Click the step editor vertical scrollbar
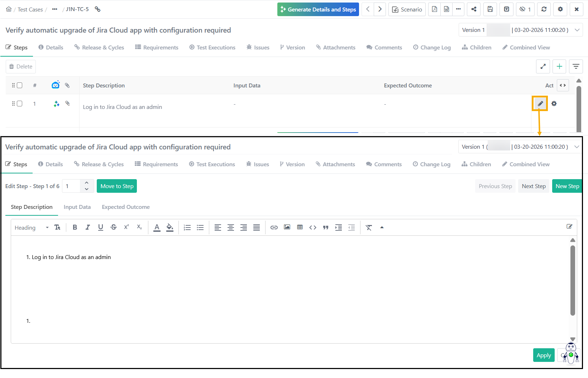The height and width of the screenshot is (378, 588). click(x=573, y=281)
